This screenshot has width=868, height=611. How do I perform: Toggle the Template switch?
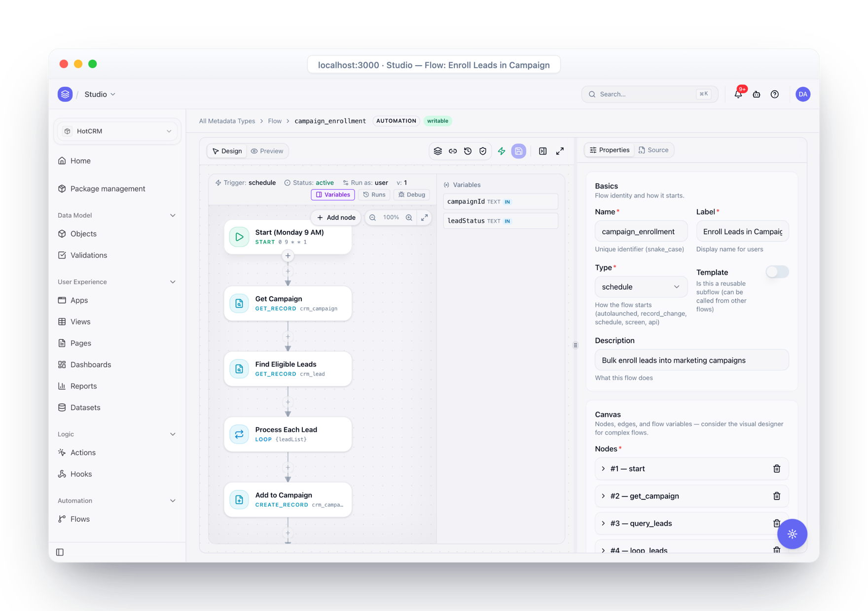(777, 272)
